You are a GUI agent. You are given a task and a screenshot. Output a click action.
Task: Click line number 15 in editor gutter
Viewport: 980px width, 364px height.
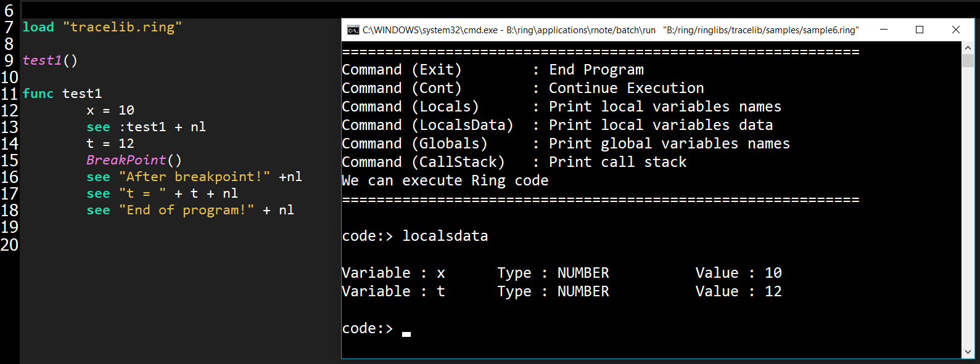pyautogui.click(x=10, y=161)
